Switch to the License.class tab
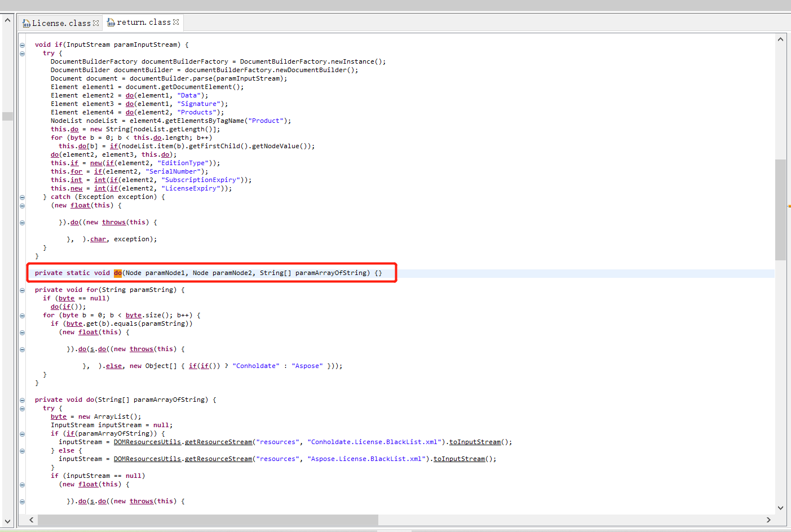Image resolution: width=791 pixels, height=532 pixels. (x=61, y=23)
